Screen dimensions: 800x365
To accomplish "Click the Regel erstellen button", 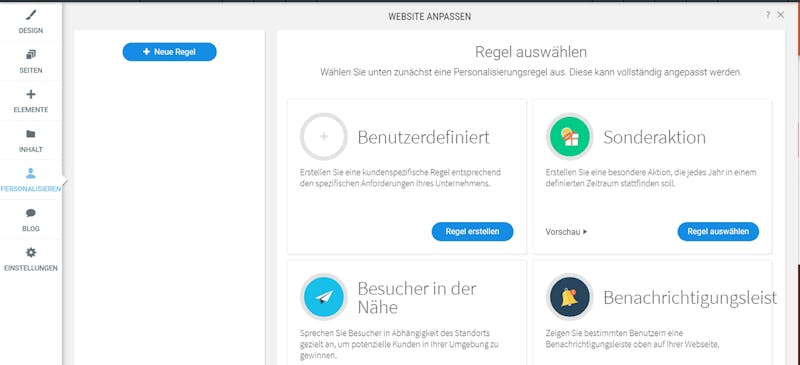I will point(472,231).
